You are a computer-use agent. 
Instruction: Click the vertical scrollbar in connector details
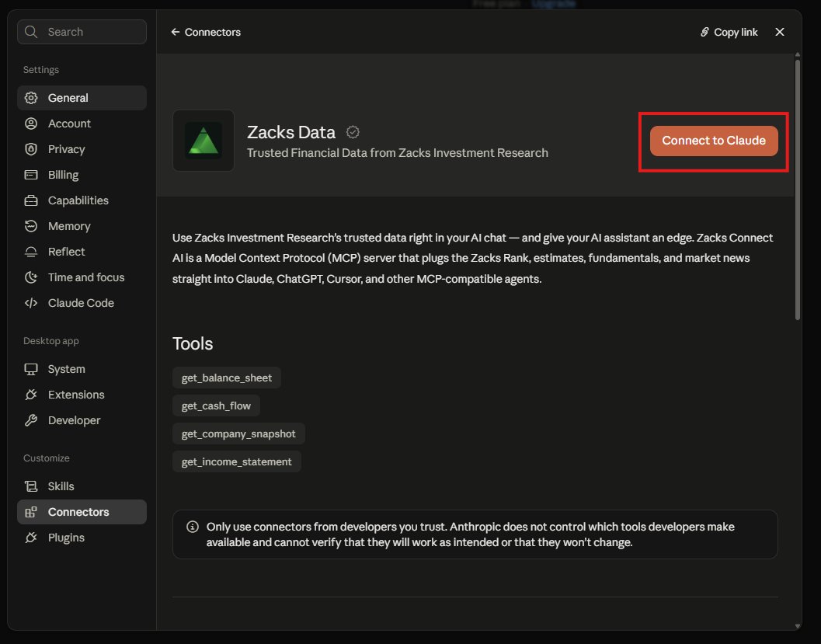pos(798,190)
